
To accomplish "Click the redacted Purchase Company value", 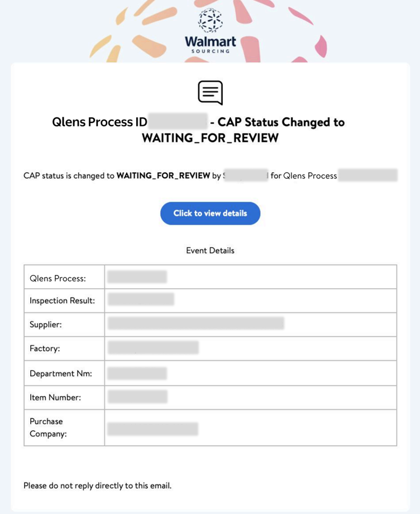I will pyautogui.click(x=152, y=429).
